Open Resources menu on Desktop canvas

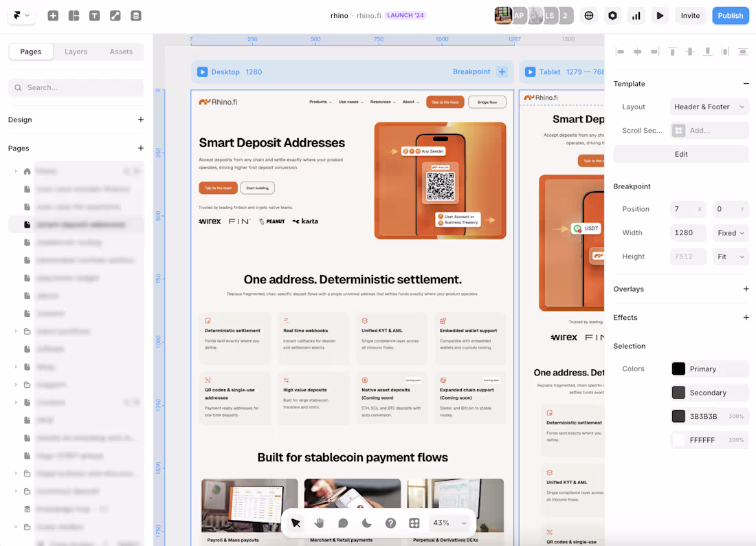click(383, 102)
